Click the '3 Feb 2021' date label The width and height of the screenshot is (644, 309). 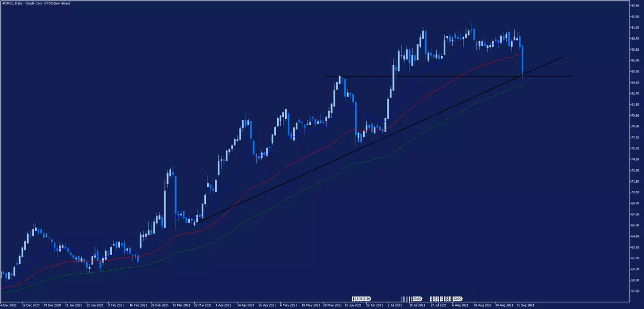coord(117,305)
